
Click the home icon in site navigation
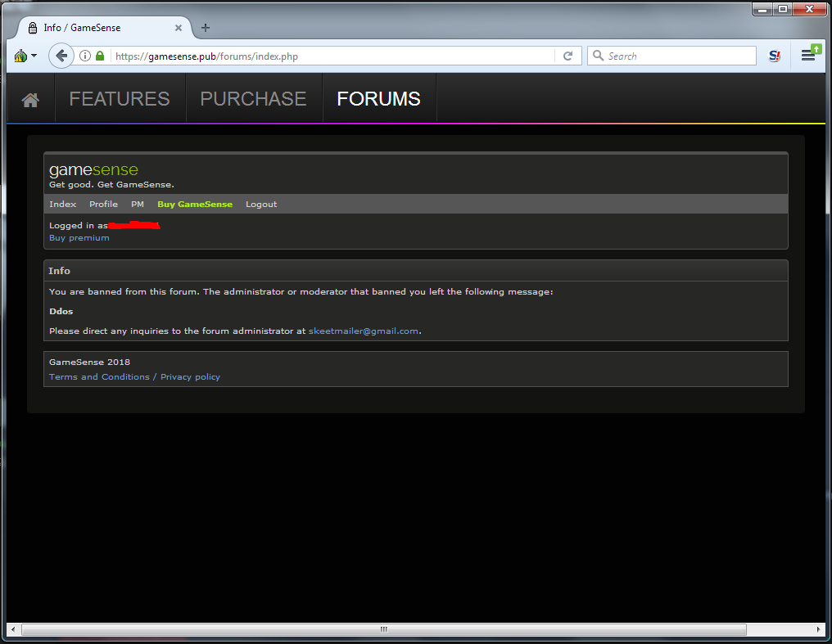[x=30, y=100]
